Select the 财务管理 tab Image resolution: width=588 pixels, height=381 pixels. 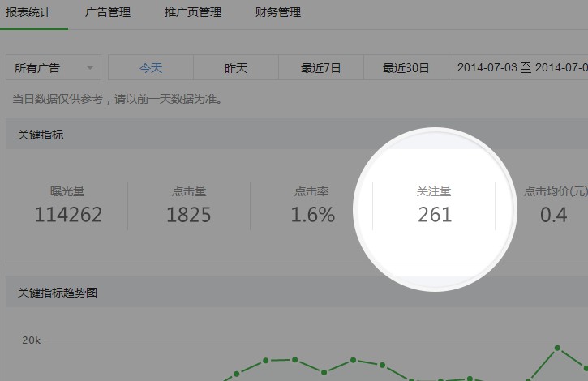click(277, 13)
